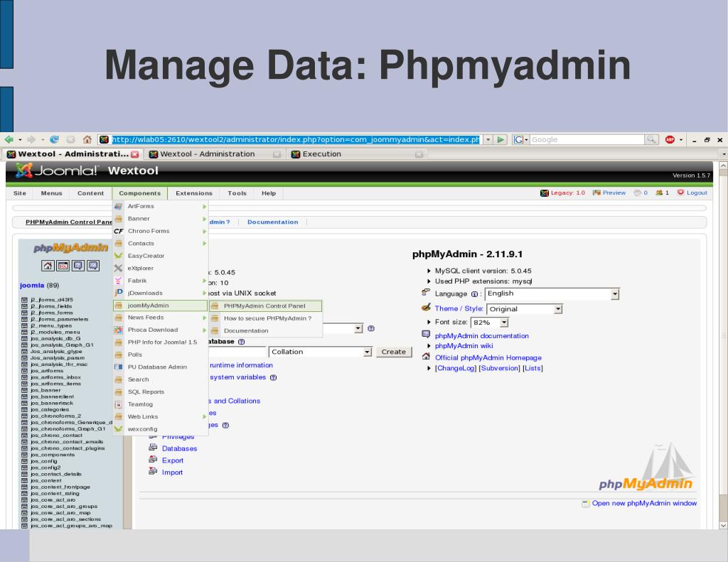
Task: Click the table icon next to jos_banner
Action: tap(25, 390)
